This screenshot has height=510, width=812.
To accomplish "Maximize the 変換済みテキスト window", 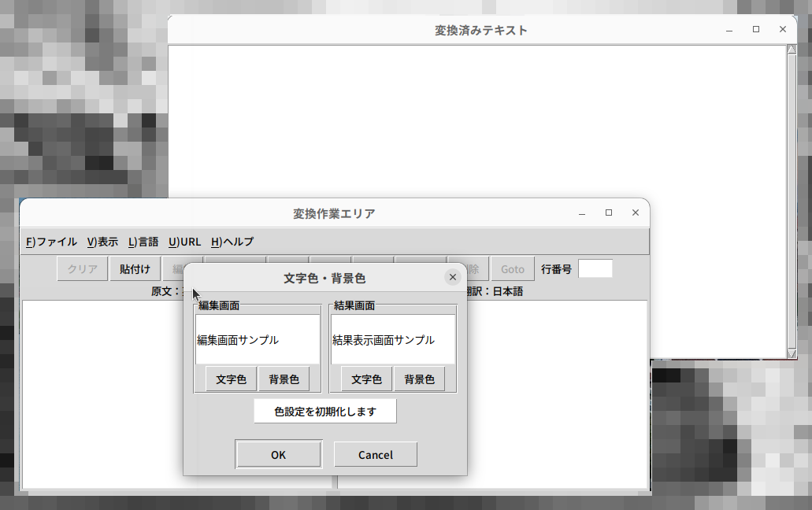I will (756, 29).
